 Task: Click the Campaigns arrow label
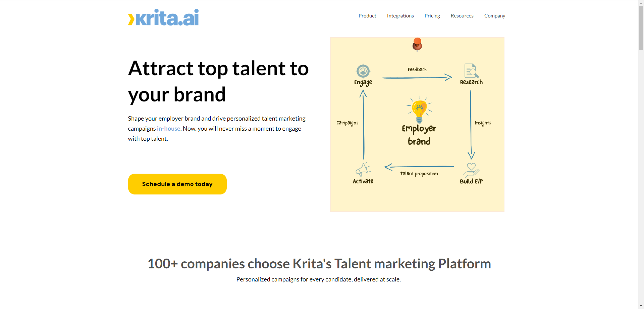pos(347,123)
